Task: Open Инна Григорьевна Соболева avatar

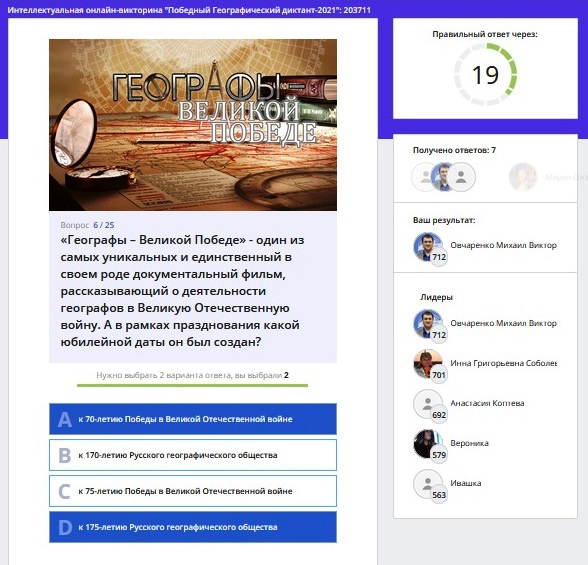Action: click(x=428, y=364)
